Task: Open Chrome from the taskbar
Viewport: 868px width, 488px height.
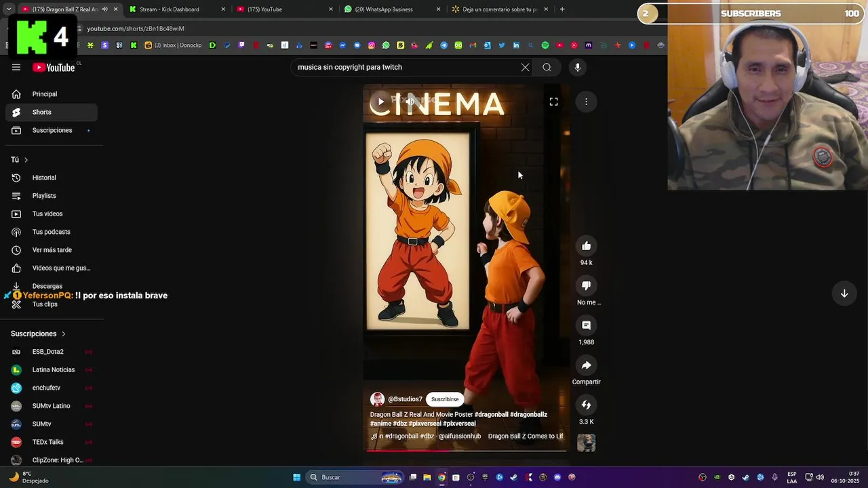Action: [x=441, y=477]
